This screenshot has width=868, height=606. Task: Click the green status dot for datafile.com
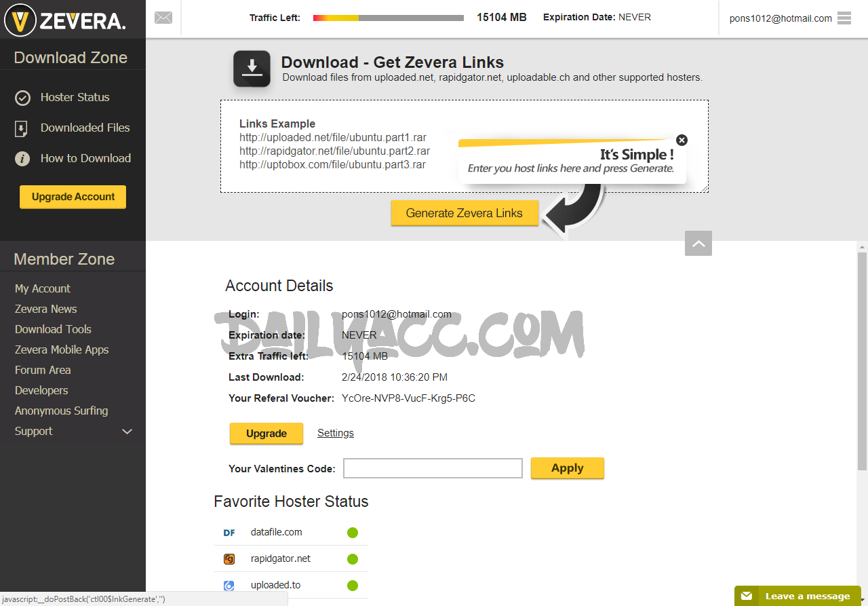pyautogui.click(x=353, y=533)
